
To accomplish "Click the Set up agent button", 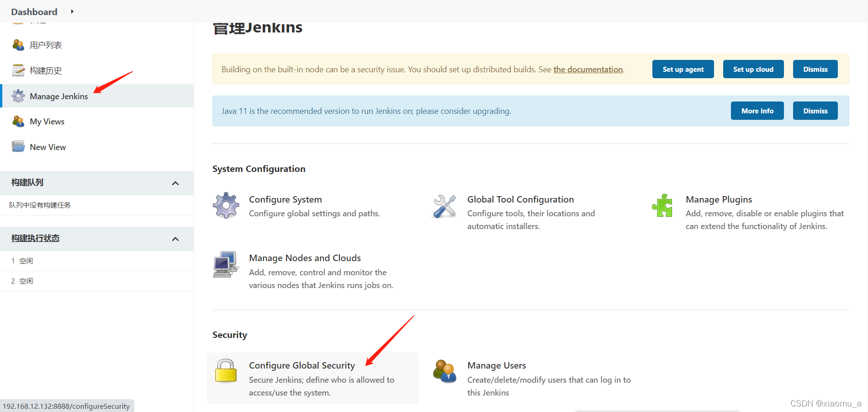I will pos(683,69).
